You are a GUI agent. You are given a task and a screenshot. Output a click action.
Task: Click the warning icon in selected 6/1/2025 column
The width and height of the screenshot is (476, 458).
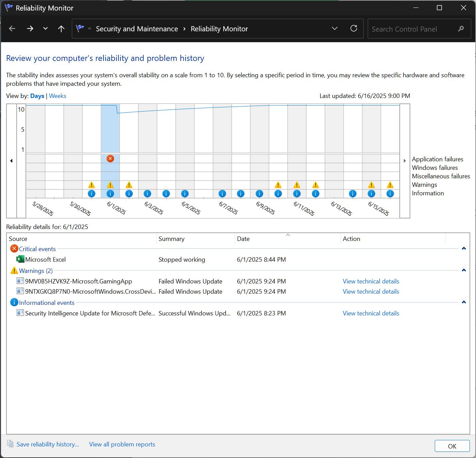pos(110,185)
